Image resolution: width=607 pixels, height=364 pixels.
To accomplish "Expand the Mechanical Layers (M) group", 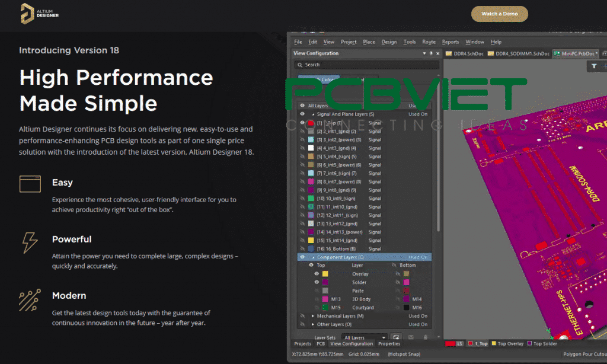I will click(313, 316).
